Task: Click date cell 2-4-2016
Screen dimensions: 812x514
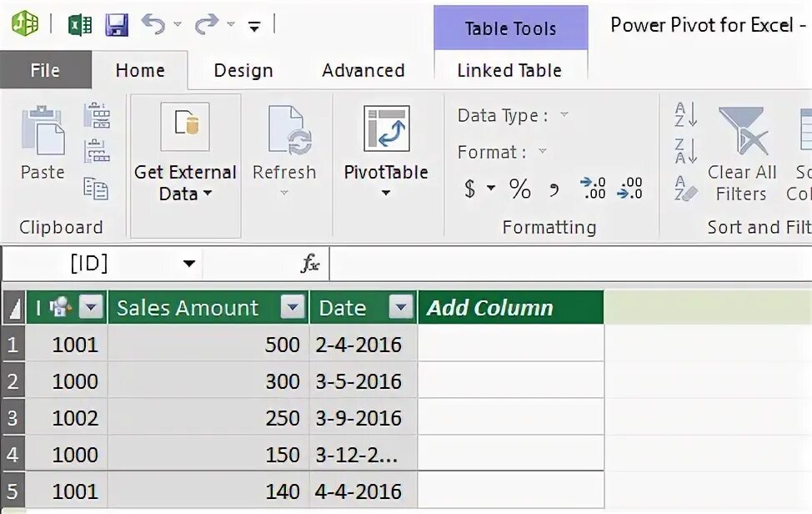Action: [363, 344]
